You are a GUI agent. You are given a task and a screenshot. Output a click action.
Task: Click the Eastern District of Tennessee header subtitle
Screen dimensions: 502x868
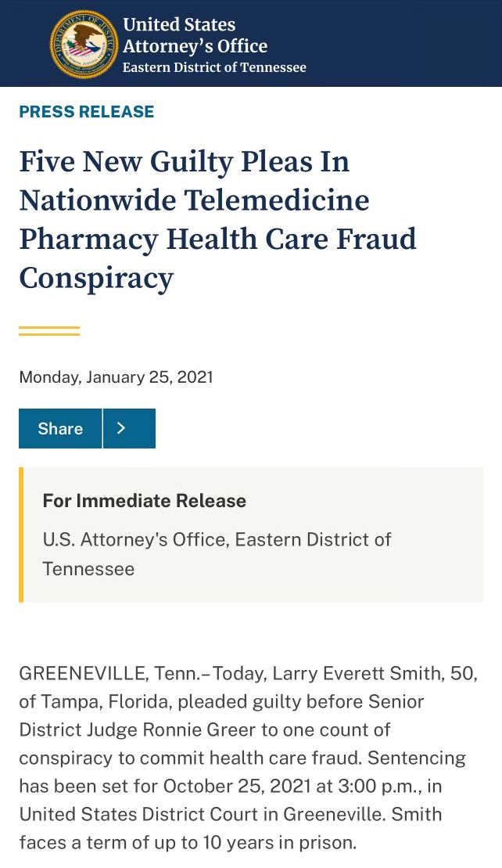[x=214, y=67]
